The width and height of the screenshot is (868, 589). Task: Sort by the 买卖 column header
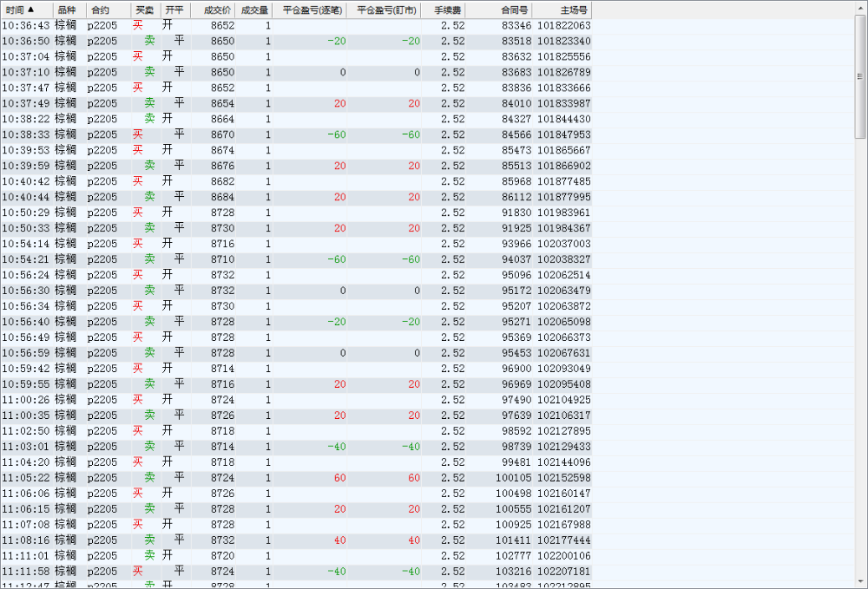click(x=144, y=10)
